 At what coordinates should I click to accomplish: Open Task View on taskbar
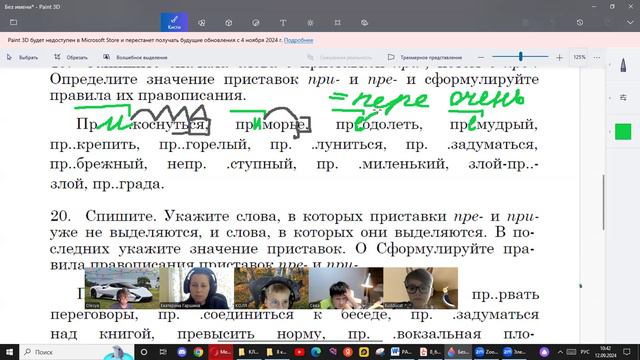(x=163, y=352)
